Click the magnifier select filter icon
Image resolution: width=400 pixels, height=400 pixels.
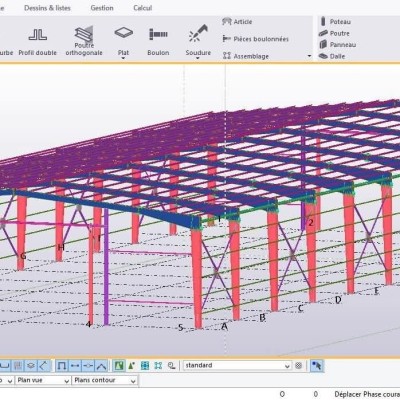(172, 366)
